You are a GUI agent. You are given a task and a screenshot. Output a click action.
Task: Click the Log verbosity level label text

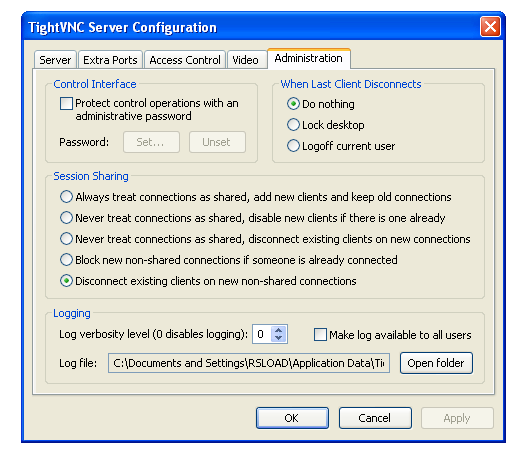[x=153, y=334]
